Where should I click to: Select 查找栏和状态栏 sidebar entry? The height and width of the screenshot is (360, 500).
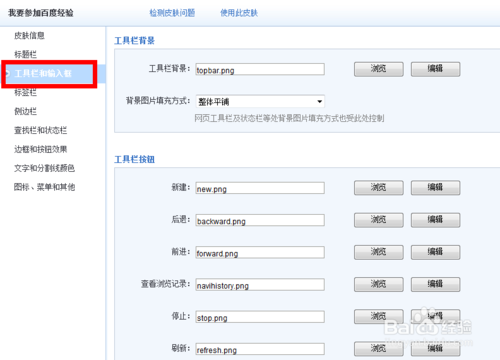40,130
